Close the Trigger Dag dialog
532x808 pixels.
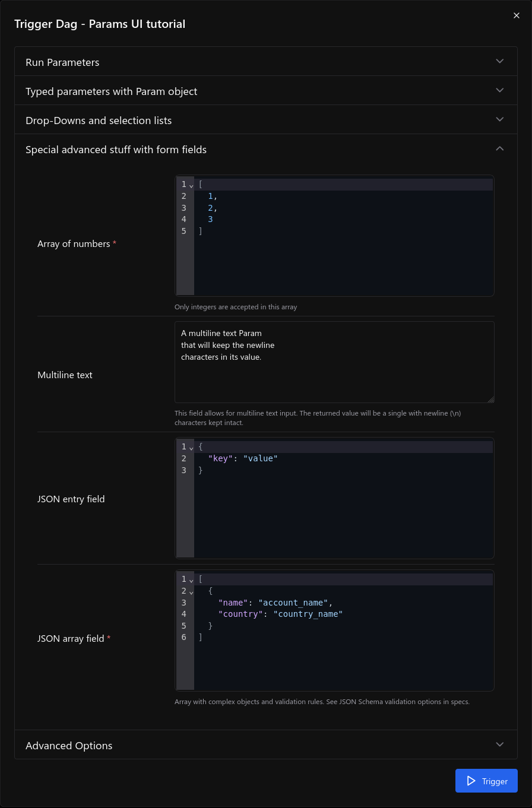tap(516, 16)
